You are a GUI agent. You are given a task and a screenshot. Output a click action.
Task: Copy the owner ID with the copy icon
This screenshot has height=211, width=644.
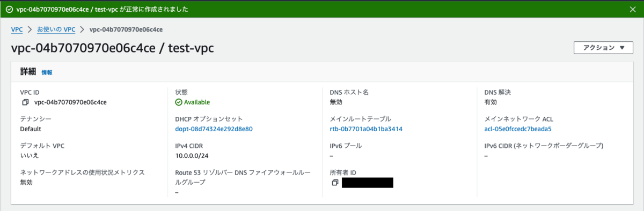pos(335,183)
